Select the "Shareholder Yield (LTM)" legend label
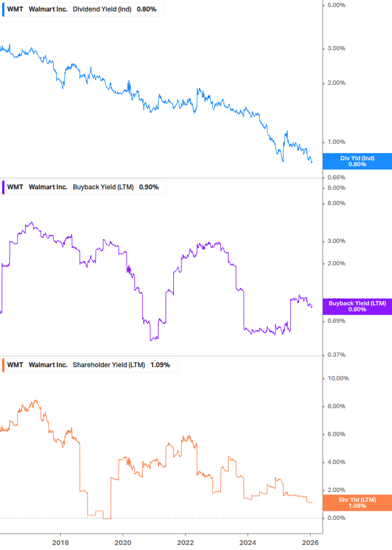This screenshot has width=392, height=550. (x=109, y=365)
